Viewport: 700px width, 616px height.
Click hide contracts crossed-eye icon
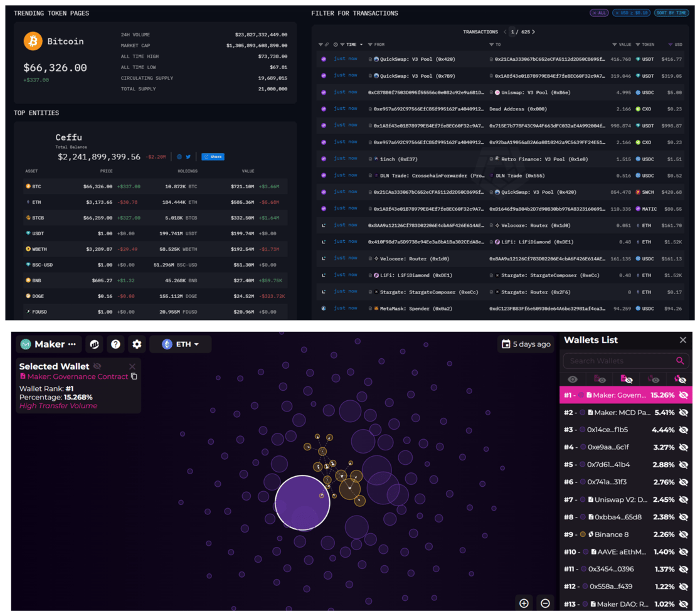point(627,380)
